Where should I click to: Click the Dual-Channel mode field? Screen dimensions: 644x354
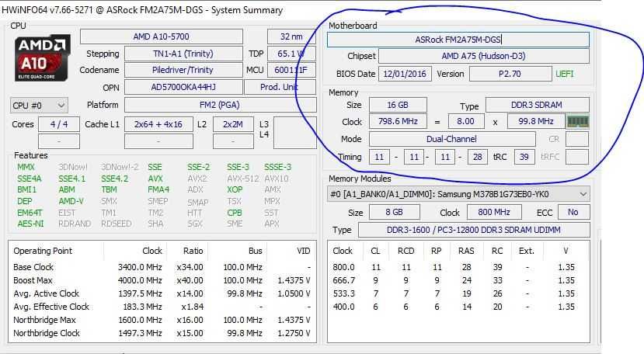452,139
